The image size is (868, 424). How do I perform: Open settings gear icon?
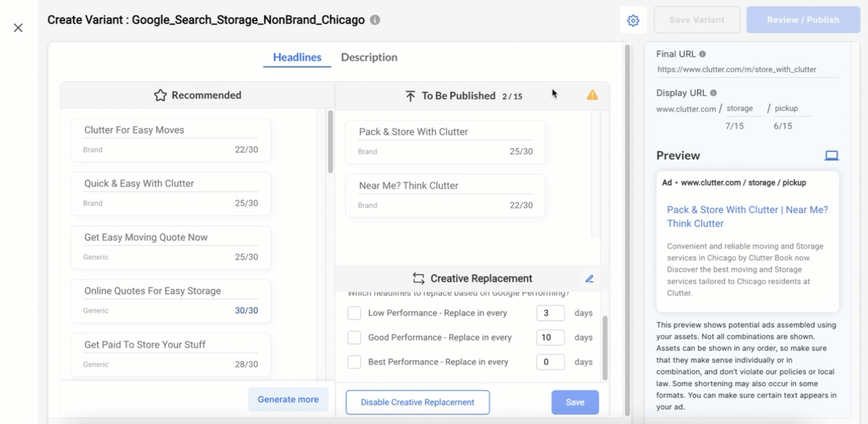(633, 20)
